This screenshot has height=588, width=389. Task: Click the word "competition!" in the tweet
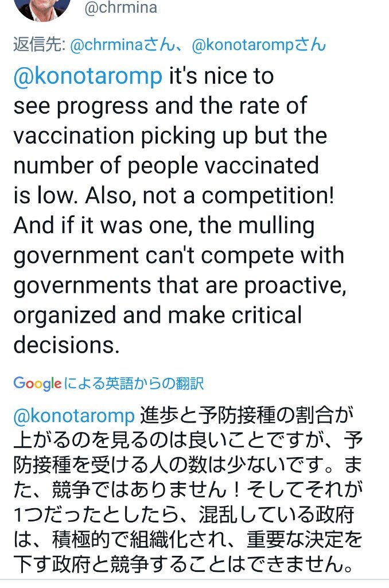coord(267,195)
